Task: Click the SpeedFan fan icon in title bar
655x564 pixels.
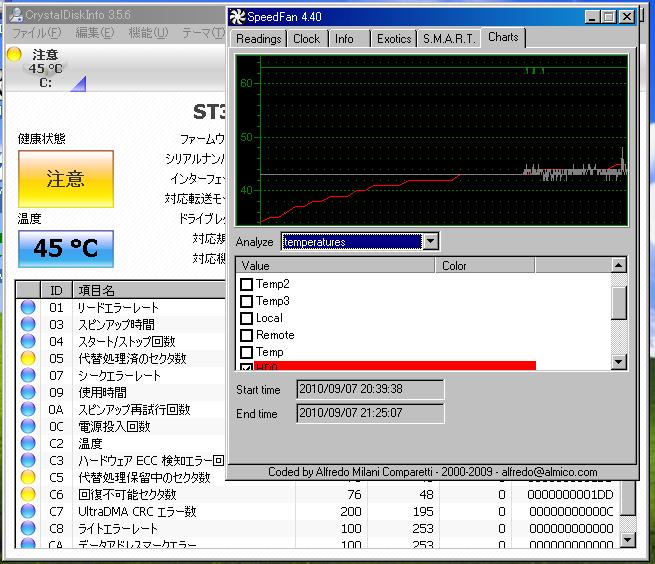Action: (x=237, y=17)
